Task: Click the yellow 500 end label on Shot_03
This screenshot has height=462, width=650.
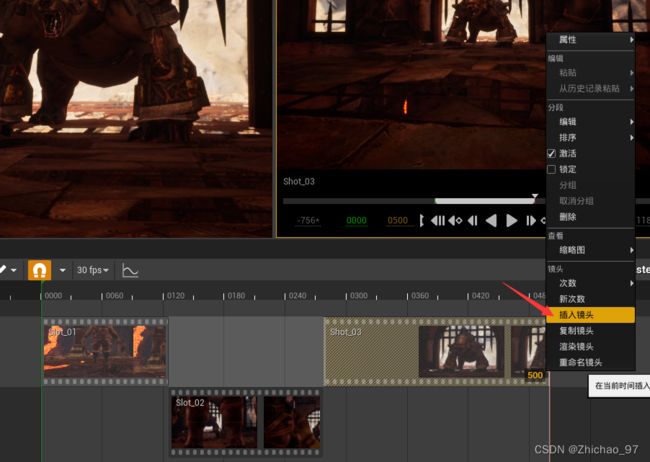Action: click(535, 375)
